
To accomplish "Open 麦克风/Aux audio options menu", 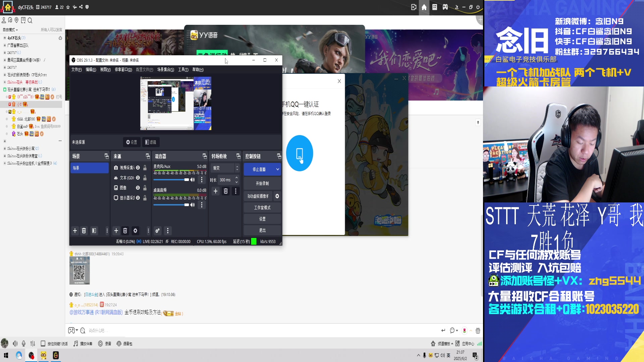I will (202, 180).
